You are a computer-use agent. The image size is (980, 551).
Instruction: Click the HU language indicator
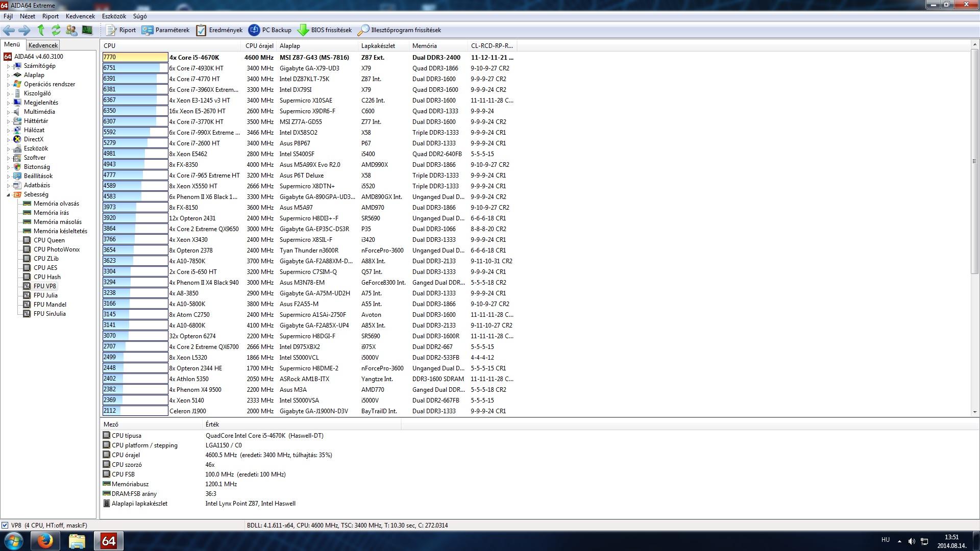tap(886, 540)
